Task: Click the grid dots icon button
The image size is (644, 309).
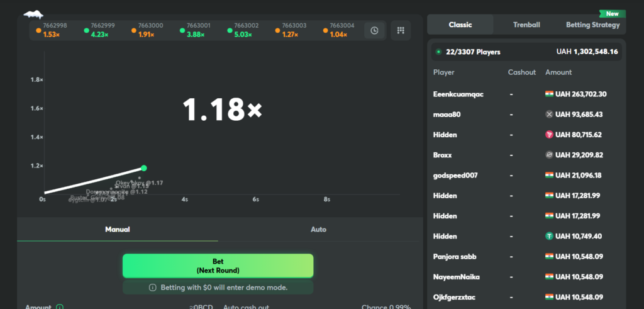Action: coord(400,30)
